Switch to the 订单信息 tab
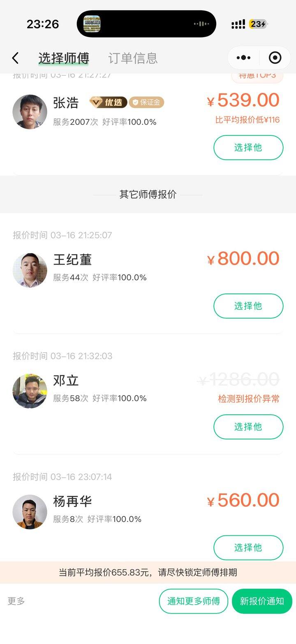The height and width of the screenshot is (644, 296). (x=133, y=58)
